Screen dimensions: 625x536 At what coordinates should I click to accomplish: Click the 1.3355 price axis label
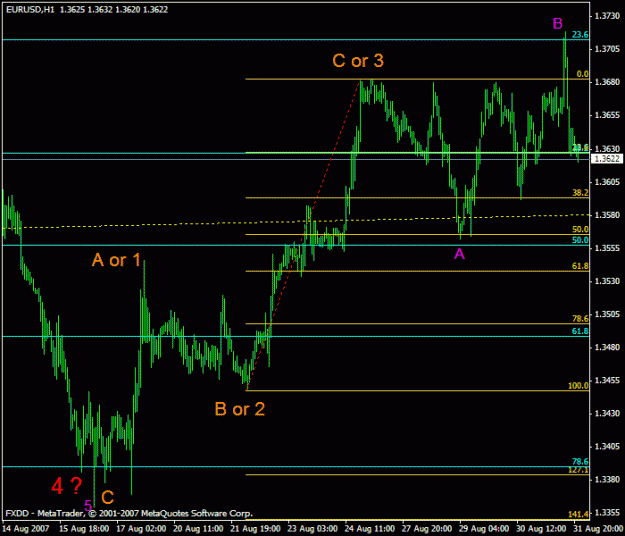click(607, 512)
